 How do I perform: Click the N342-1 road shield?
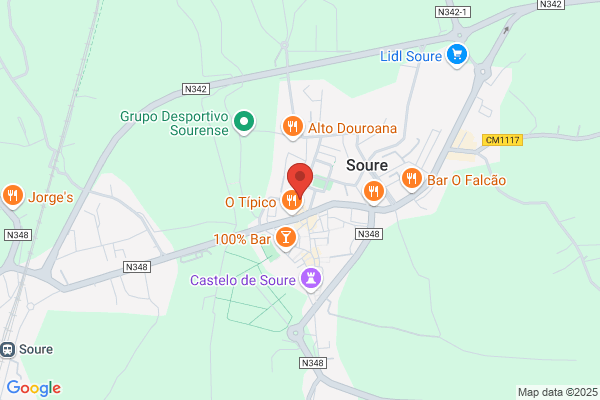click(x=453, y=12)
